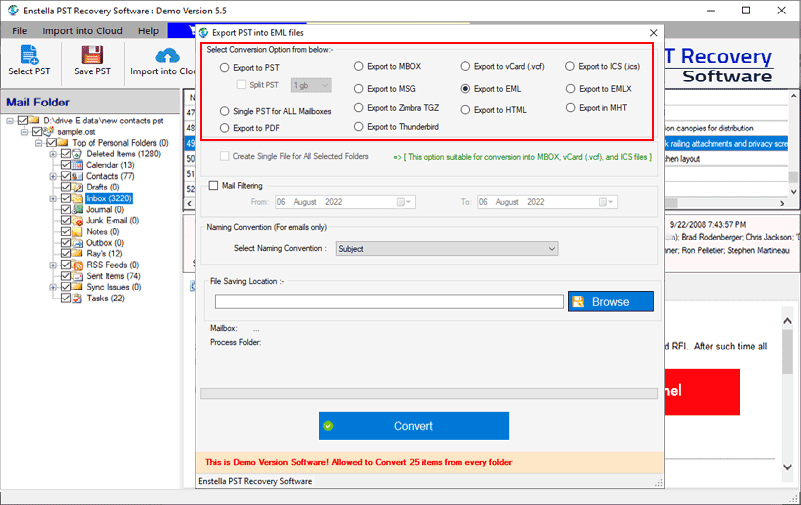This screenshot has height=505, width=801.
Task: Click the Browse button
Action: tap(610, 301)
